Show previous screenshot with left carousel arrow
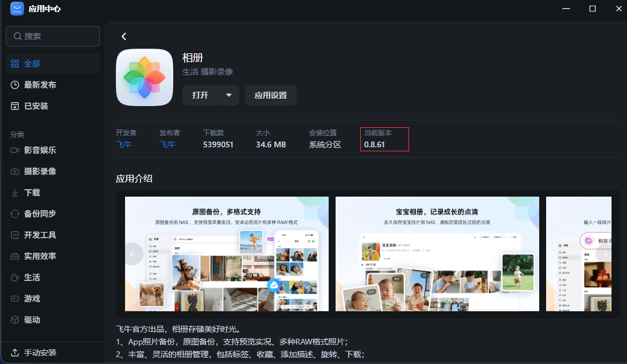 click(133, 254)
